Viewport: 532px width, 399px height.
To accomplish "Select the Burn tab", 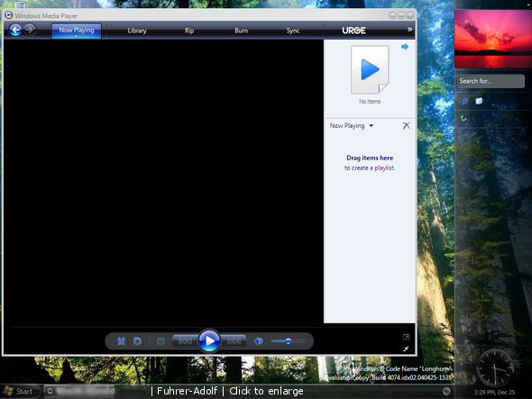I will (x=242, y=31).
